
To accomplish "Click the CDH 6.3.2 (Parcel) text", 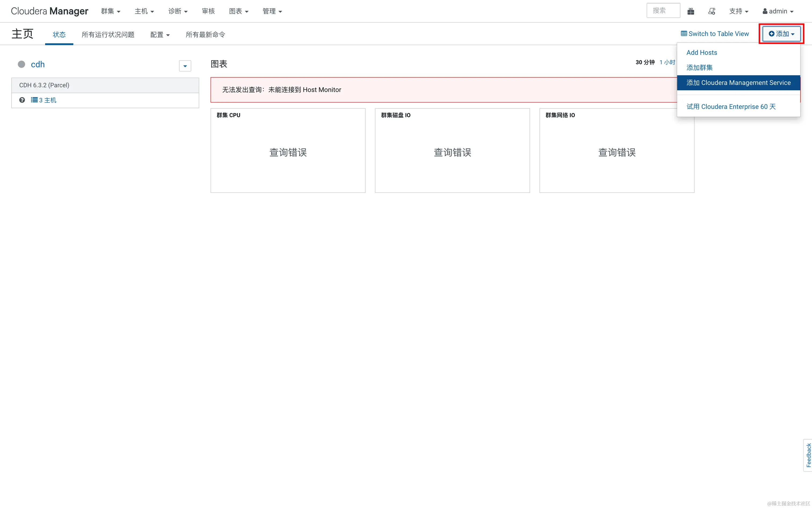I will click(x=44, y=85).
